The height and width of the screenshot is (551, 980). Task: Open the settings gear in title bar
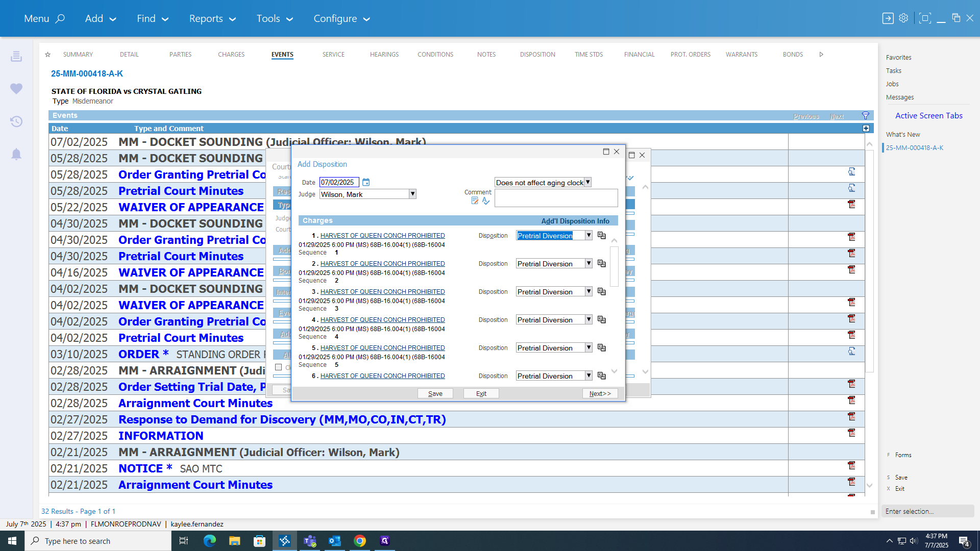[903, 18]
